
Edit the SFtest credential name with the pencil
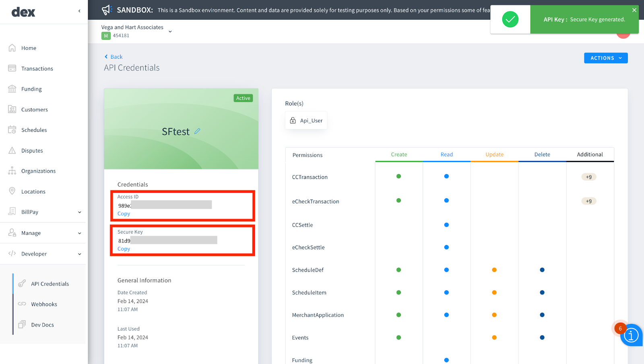click(x=197, y=131)
